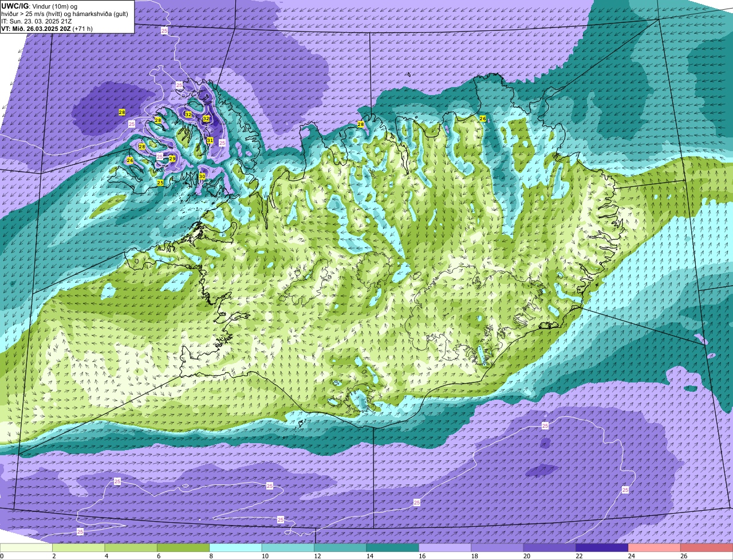Click the 24–26 m/s light pink legend swatch
Image resolution: width=733 pixels, height=560 pixels.
click(x=655, y=548)
